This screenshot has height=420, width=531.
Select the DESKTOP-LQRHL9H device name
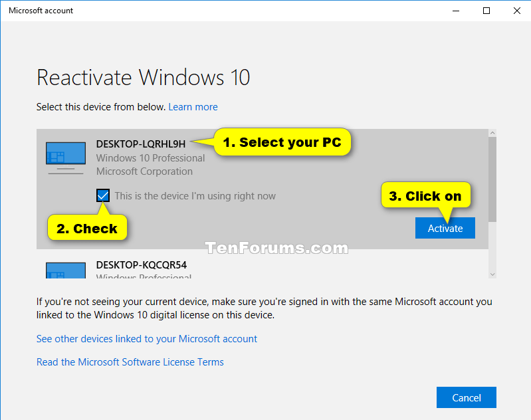coord(141,144)
